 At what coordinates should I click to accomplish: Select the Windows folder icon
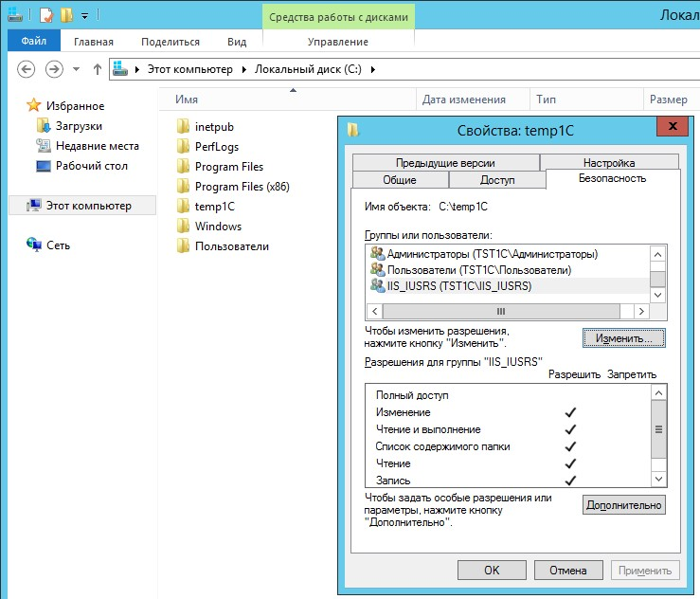[x=184, y=227]
